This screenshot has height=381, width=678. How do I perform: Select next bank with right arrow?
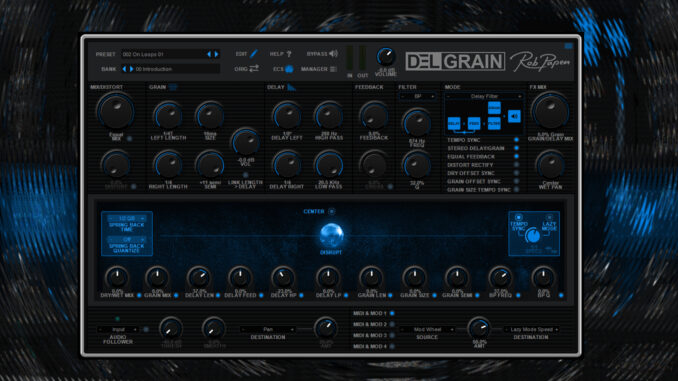(x=131, y=69)
